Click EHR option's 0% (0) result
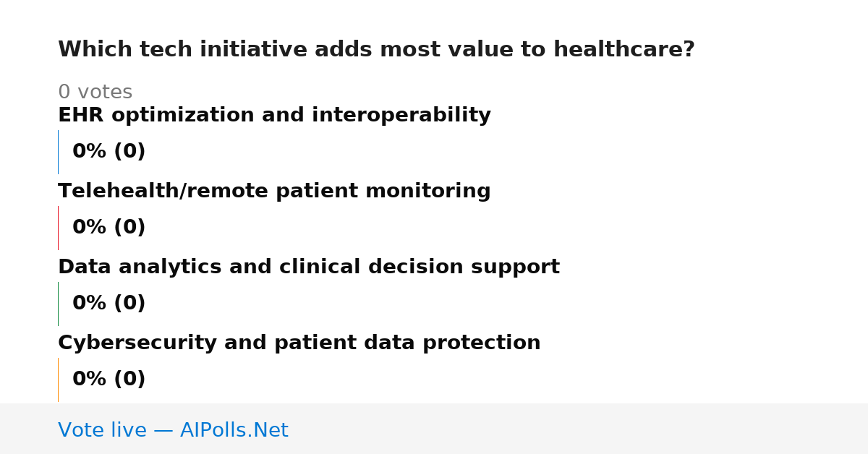This screenshot has height=454, width=868. point(109,152)
